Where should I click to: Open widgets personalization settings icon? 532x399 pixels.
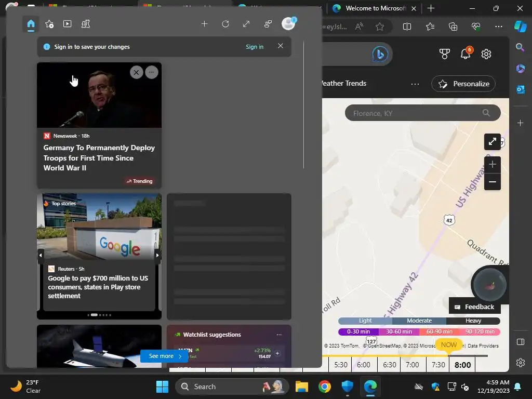268,24
